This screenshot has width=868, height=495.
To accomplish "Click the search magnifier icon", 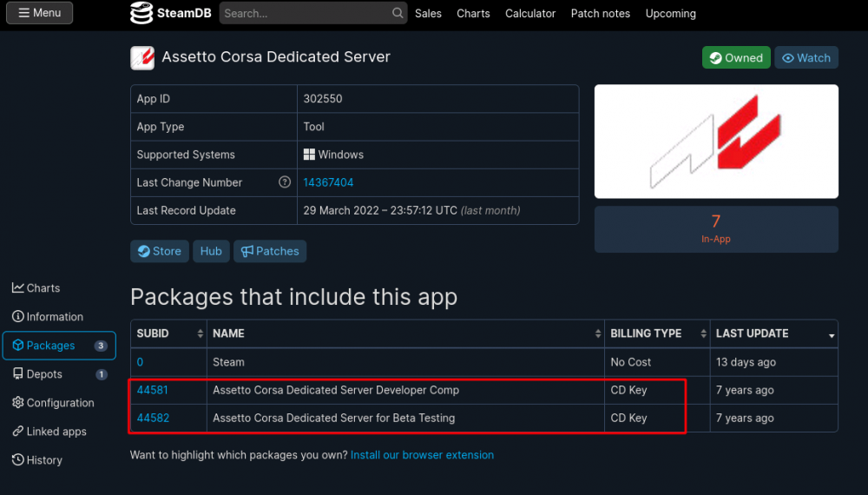I will click(x=398, y=13).
